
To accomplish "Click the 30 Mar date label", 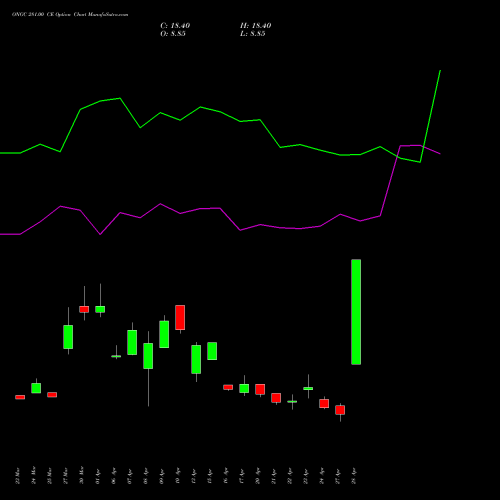I will point(82,475).
